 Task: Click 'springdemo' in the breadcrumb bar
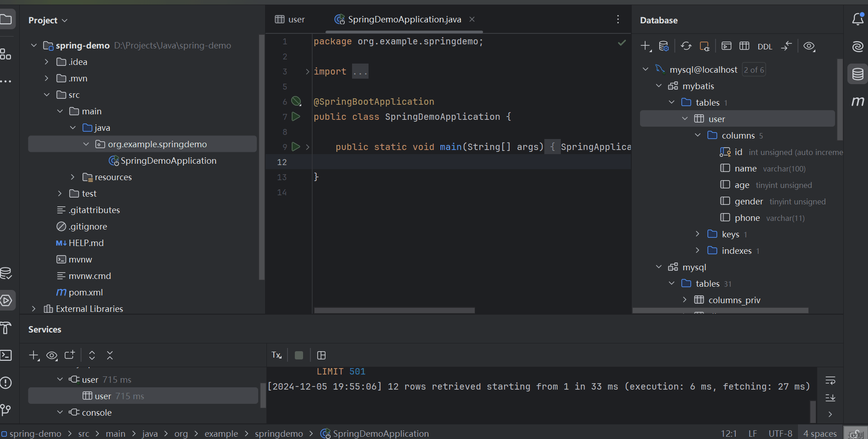click(x=279, y=434)
